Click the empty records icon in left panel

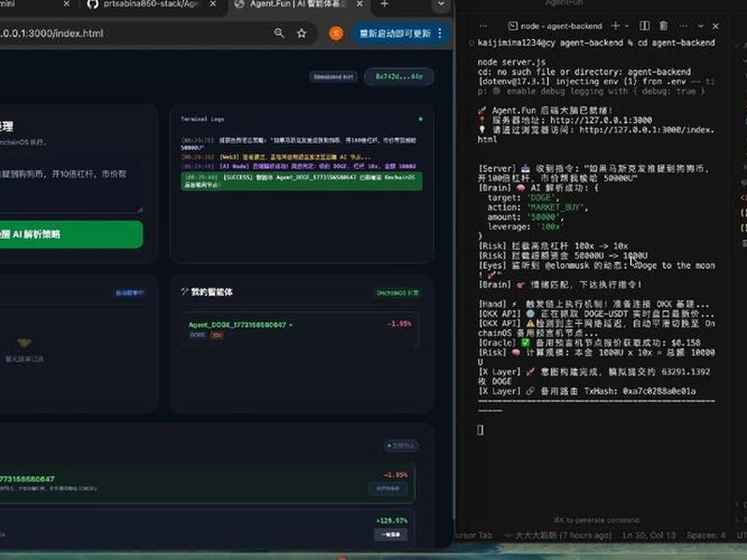24,343
